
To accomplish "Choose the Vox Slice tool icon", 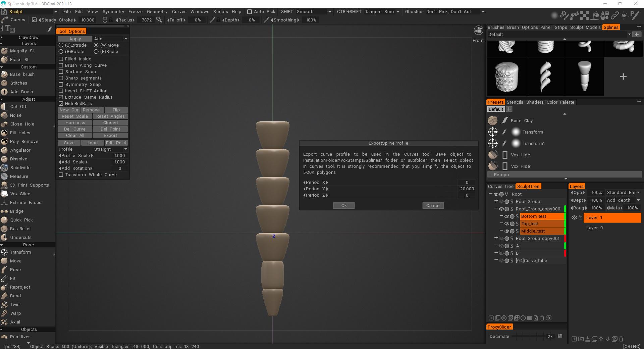I will (4, 194).
